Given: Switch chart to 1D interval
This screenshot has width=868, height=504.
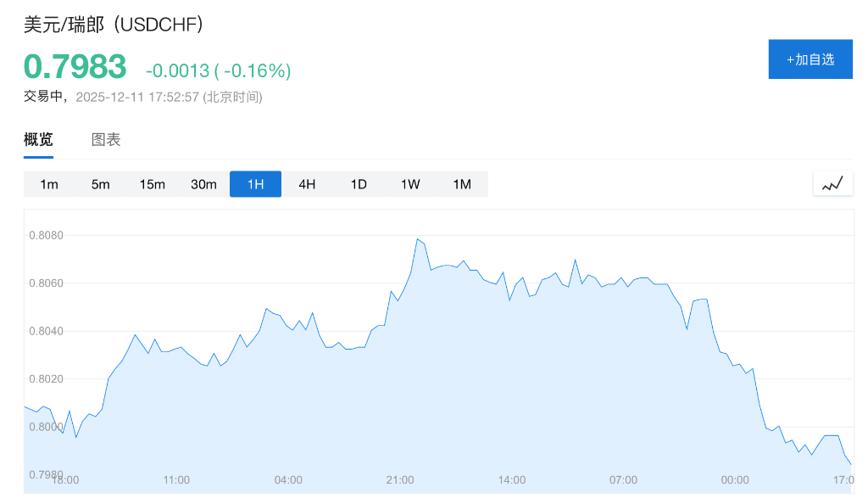Looking at the screenshot, I should click(359, 184).
